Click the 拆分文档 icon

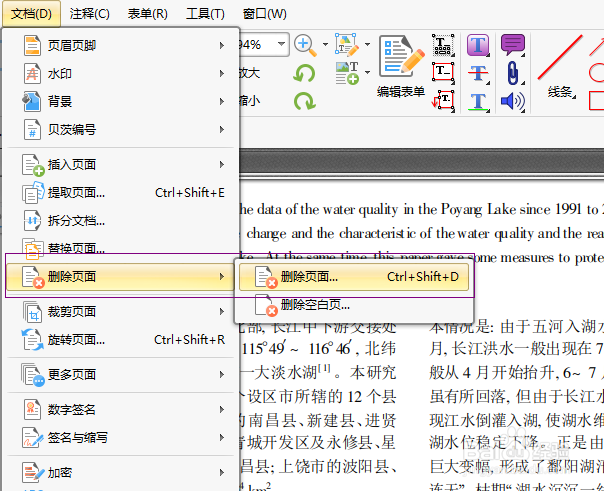tap(32, 220)
